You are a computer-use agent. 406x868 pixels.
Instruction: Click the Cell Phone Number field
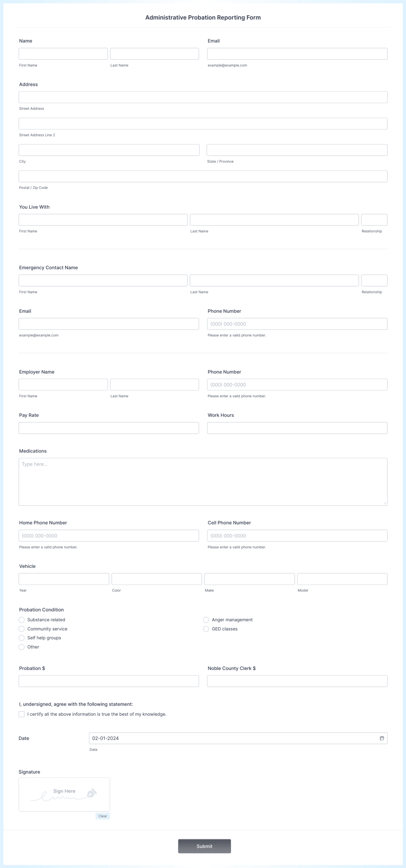pos(297,536)
